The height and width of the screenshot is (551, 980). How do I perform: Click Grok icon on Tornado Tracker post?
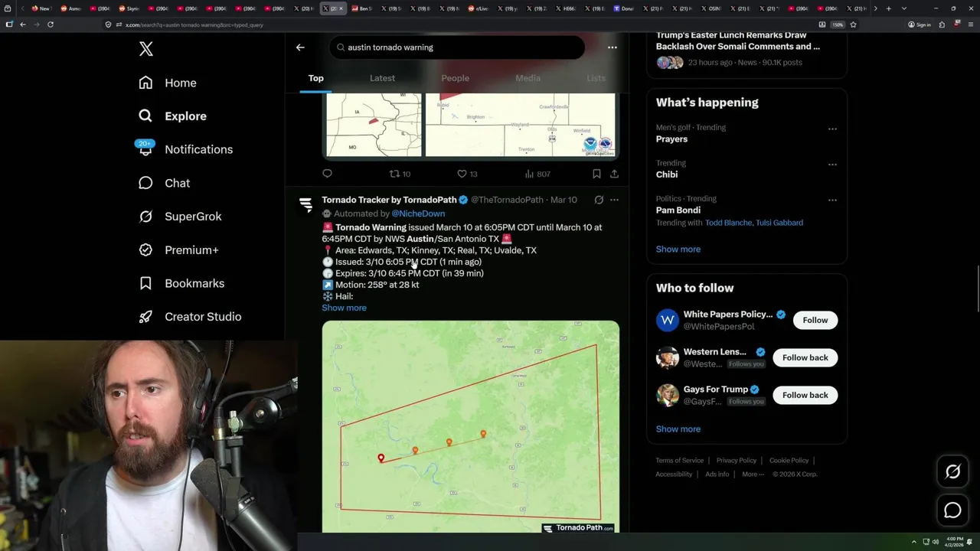click(599, 200)
